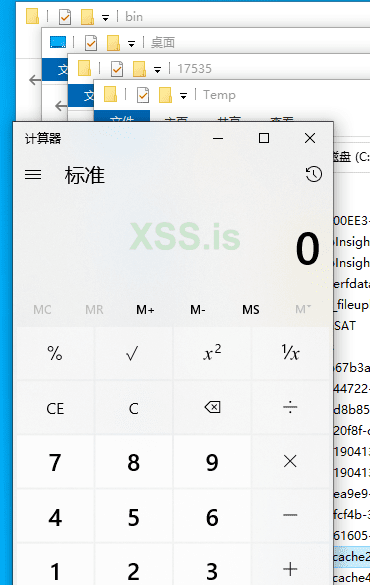Viewport: 370px width, 585px height.
Task: Tap digit 7 on the keypad
Action: tap(55, 462)
